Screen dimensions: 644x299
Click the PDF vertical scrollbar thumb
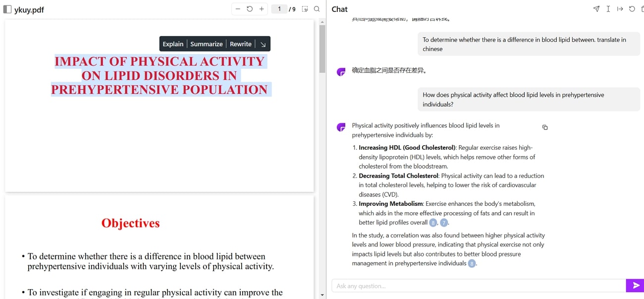322,49
